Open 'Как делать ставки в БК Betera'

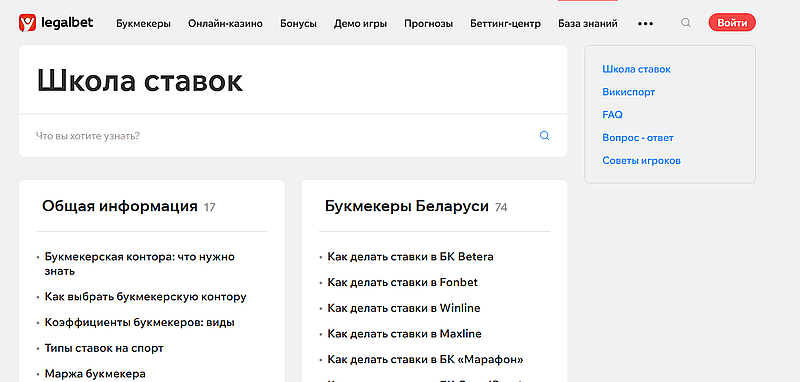pos(410,257)
